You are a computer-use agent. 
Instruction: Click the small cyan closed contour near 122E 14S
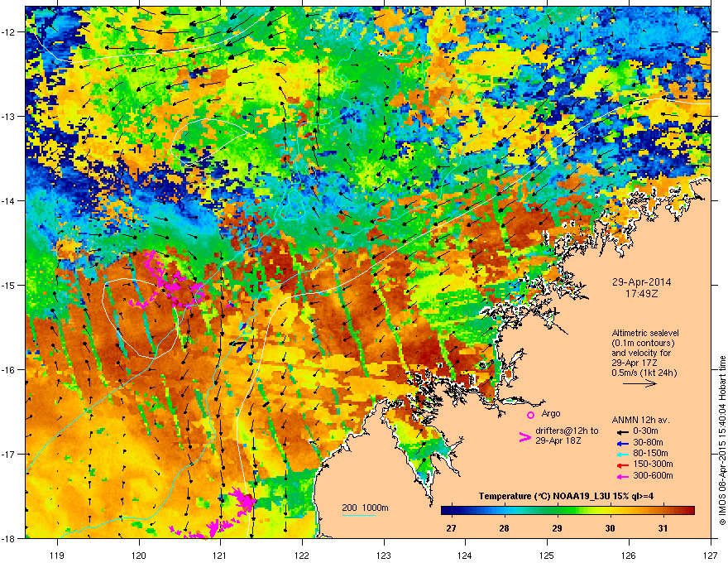pyautogui.click(x=294, y=204)
